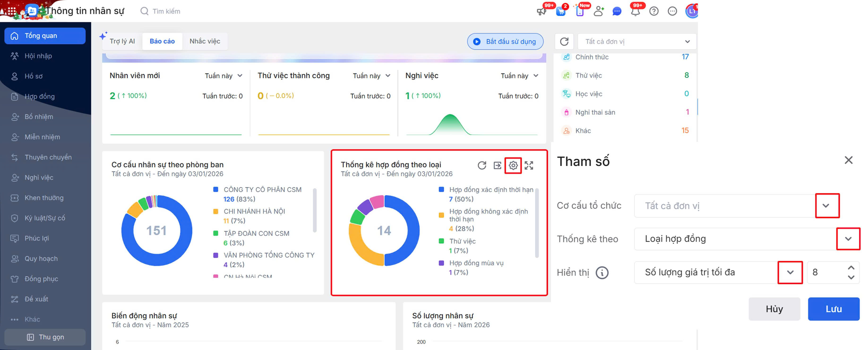Open the notification bell icon
Viewport: 868px width, 350px height.
(x=635, y=12)
